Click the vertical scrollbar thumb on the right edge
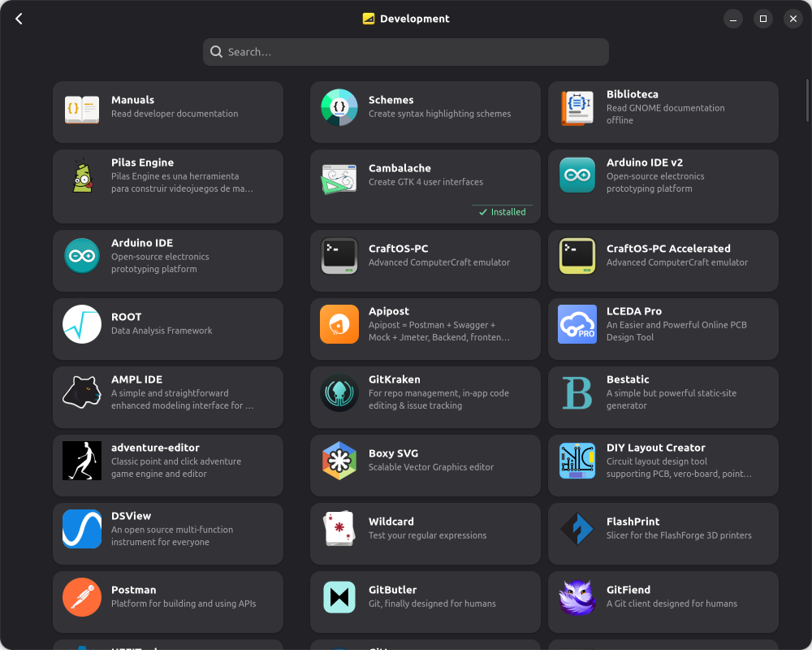Screen dimensions: 812x650 [807, 101]
